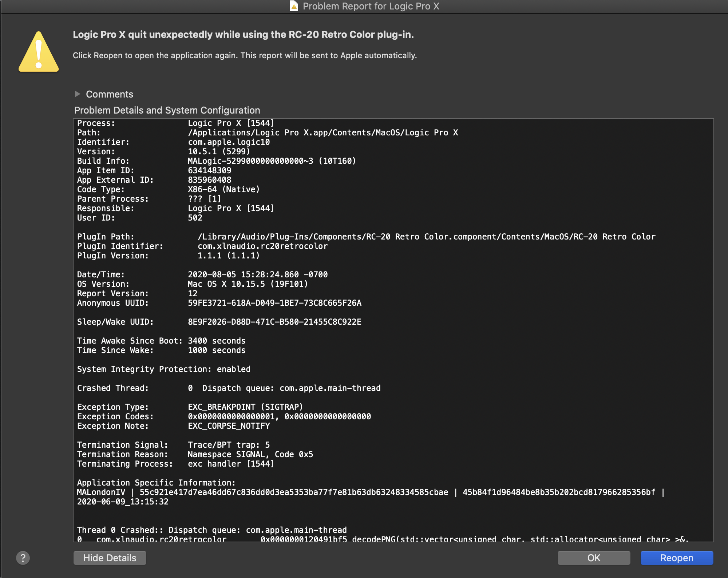The height and width of the screenshot is (578, 728).
Task: Click 'Time Awake Since Boot: 3400 seconds'
Action: (x=161, y=341)
